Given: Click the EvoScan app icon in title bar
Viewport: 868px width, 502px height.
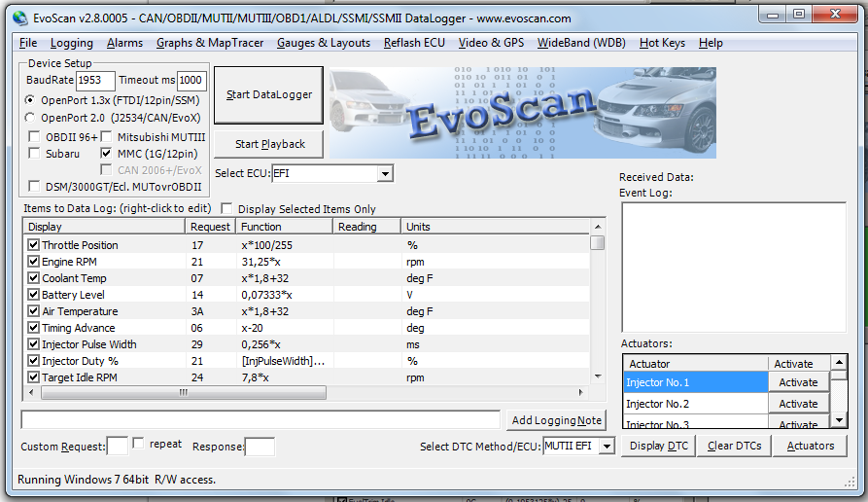Looking at the screenshot, I should coord(18,15).
